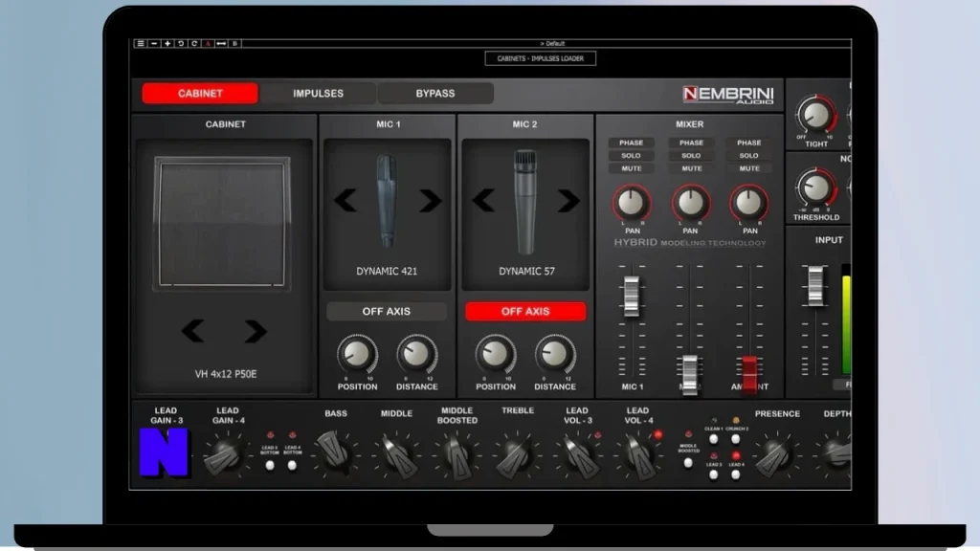Select next cabinet with right arrow

pos(255,330)
